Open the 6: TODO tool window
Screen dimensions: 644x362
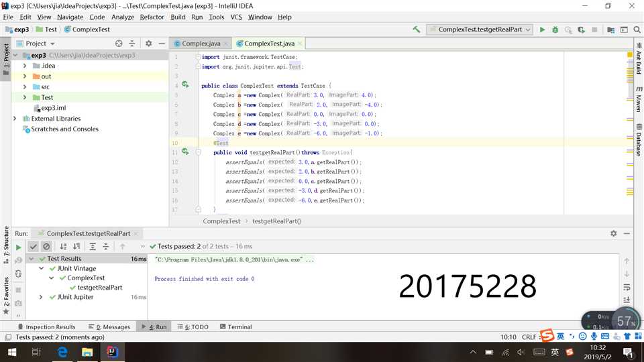pyautogui.click(x=193, y=326)
